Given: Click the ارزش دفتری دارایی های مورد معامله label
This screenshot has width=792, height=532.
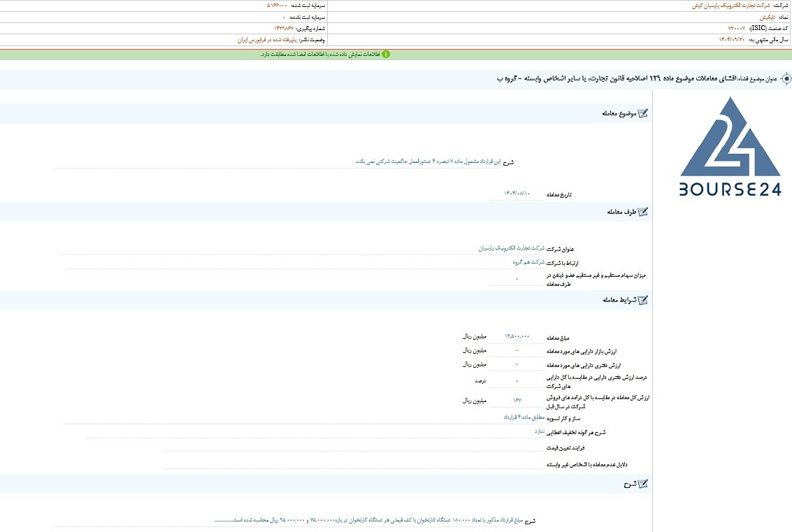Looking at the screenshot, I should click(x=584, y=366).
